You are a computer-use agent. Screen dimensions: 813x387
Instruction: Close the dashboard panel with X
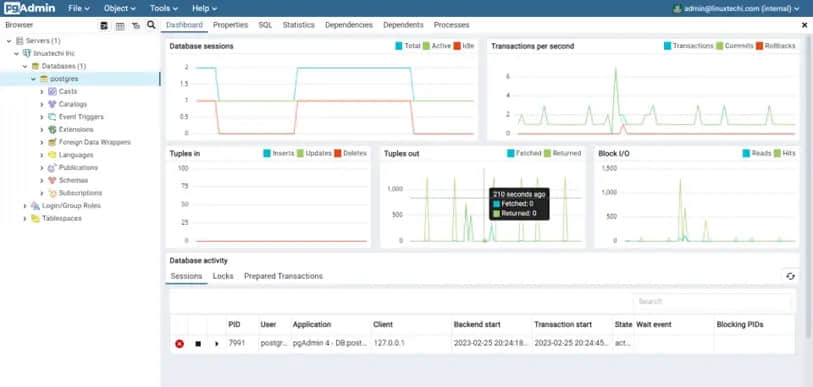[804, 25]
